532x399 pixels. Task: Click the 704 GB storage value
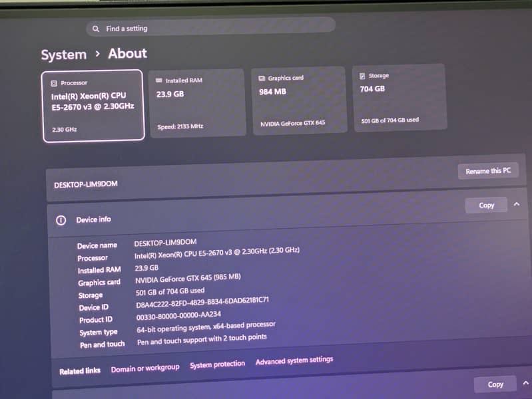pyautogui.click(x=372, y=89)
